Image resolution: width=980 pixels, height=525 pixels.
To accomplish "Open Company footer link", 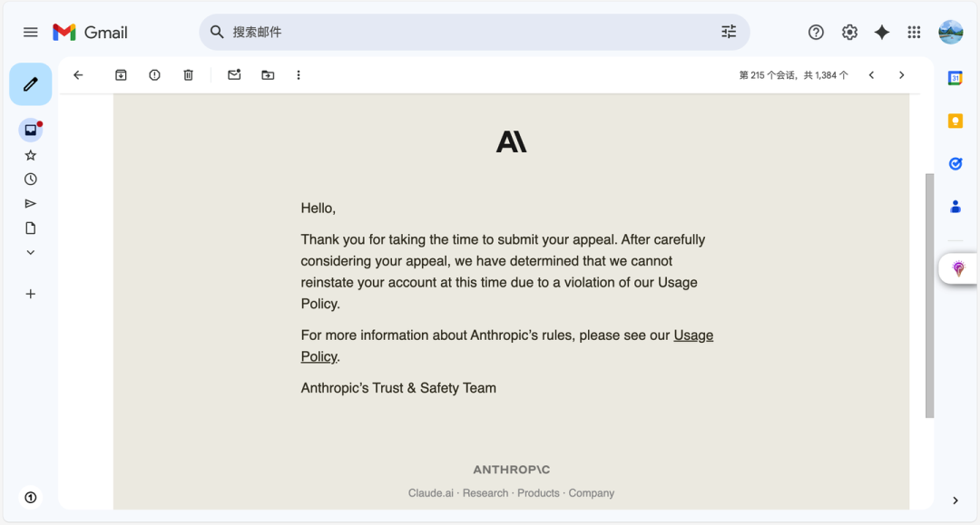I will click(592, 493).
